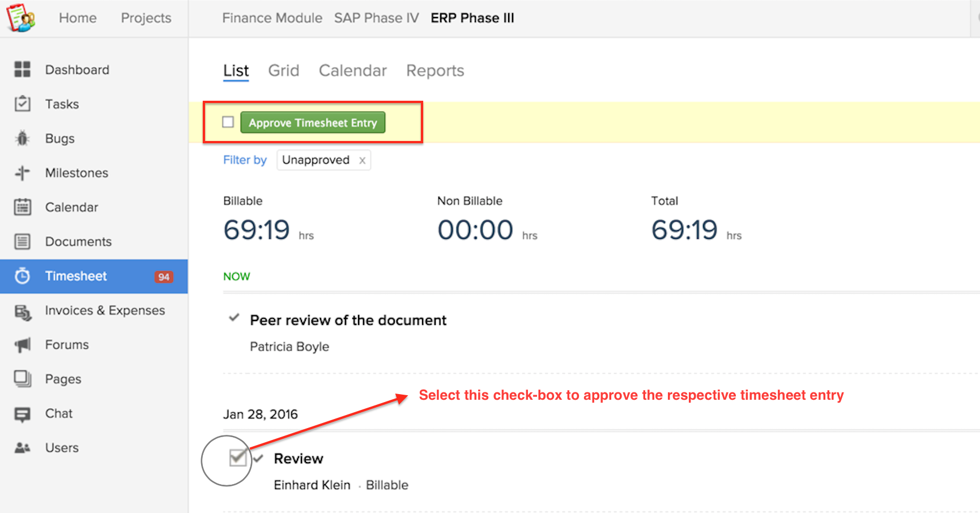Image resolution: width=980 pixels, height=513 pixels.
Task: Click the Jan 28, 2016 date heading
Action: coord(260,414)
